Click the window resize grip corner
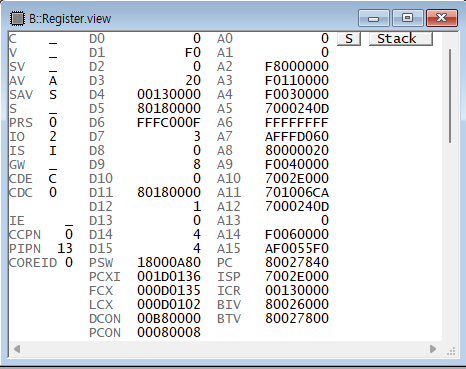 (x=451, y=351)
